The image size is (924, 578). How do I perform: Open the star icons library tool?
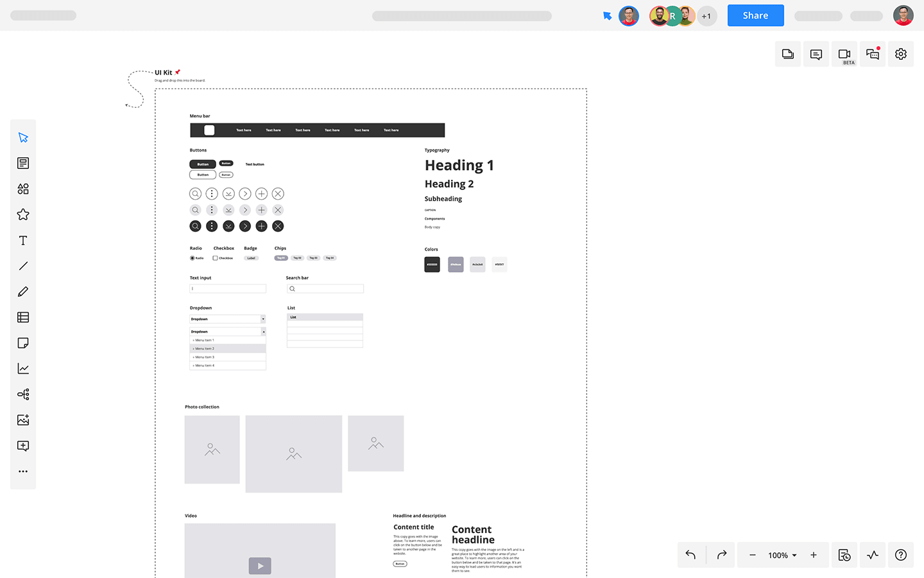[x=23, y=215]
